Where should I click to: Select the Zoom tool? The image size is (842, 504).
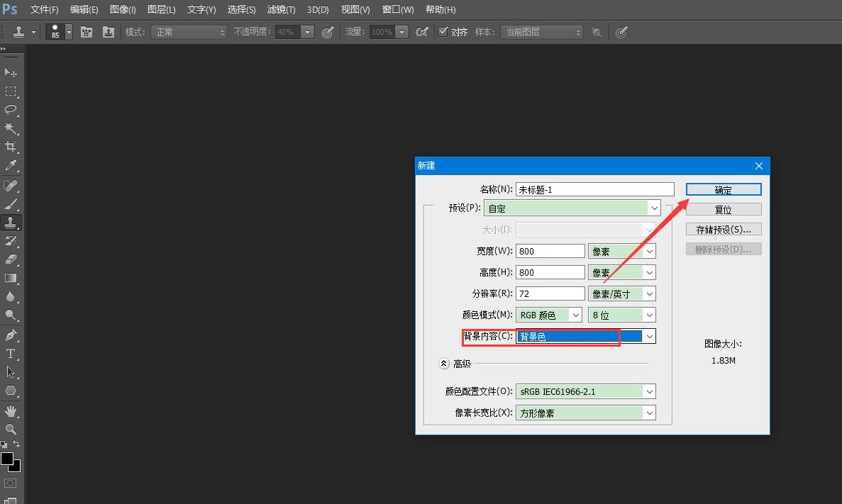pyautogui.click(x=10, y=430)
